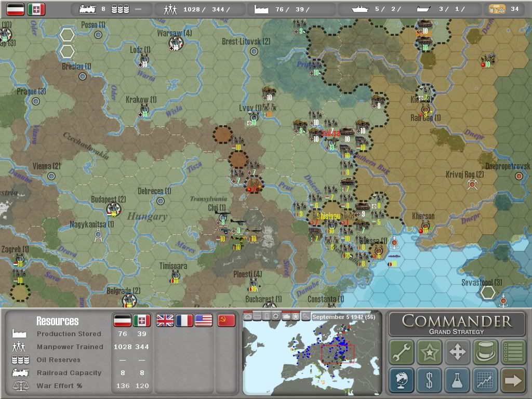The height and width of the screenshot is (399, 532).
Task: Open the flask research button
Action: 457,380
